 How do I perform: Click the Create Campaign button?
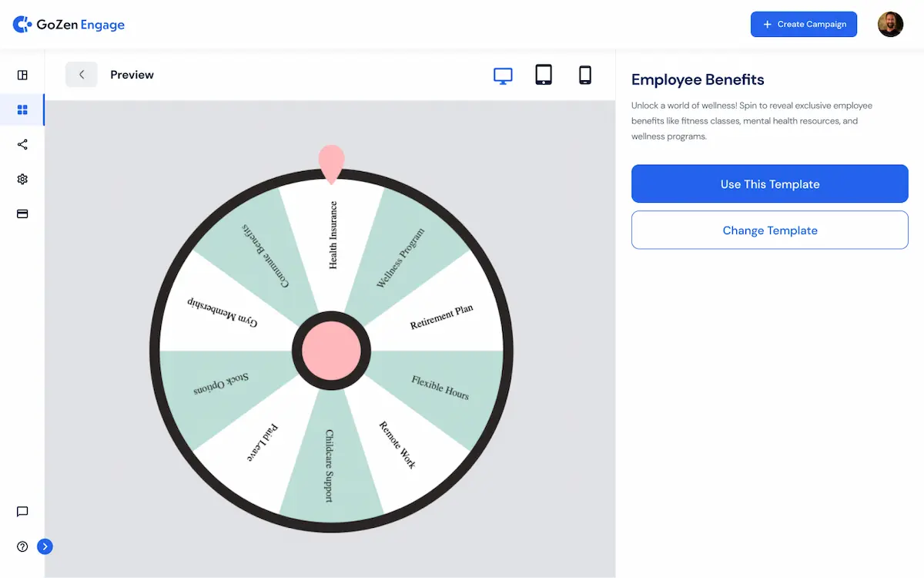click(x=804, y=25)
